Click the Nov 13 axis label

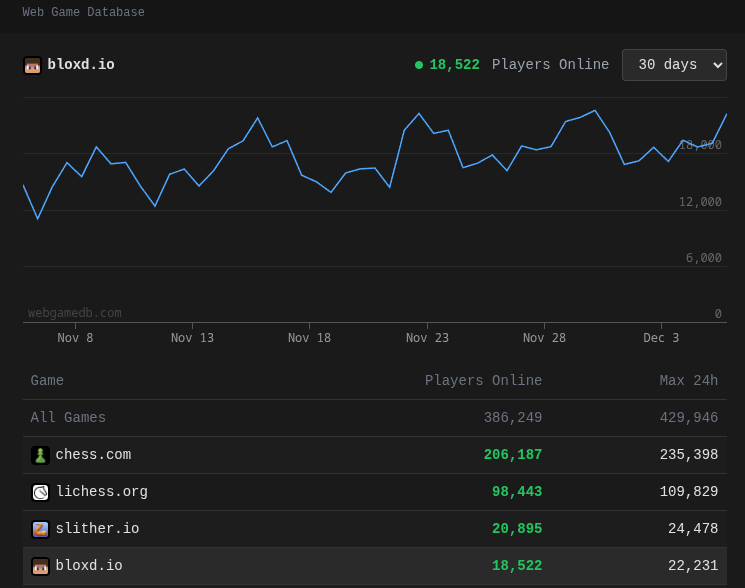[x=192, y=338]
